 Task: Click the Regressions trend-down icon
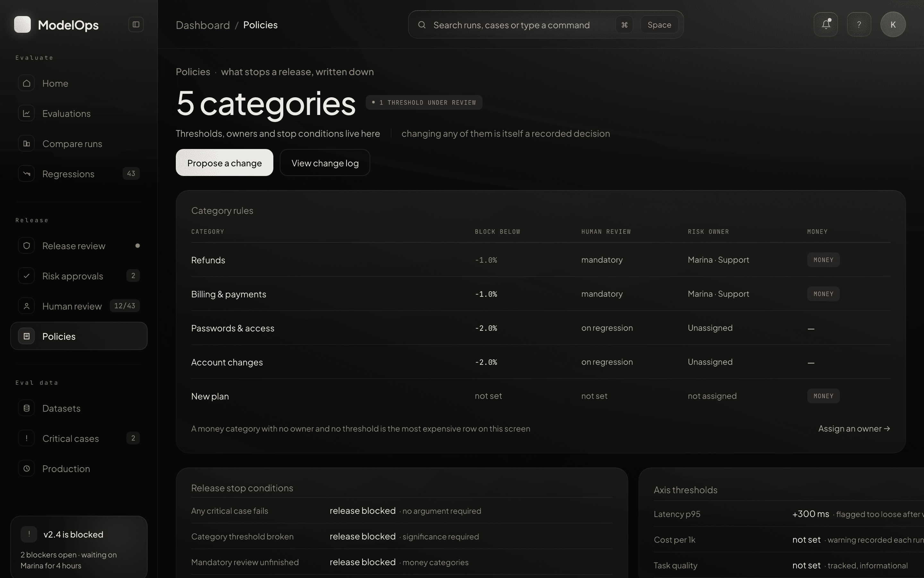pos(26,174)
